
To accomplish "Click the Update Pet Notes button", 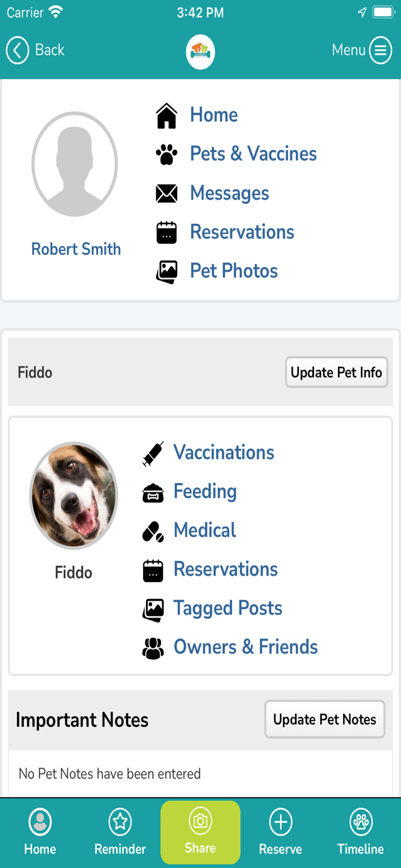I will (x=325, y=719).
